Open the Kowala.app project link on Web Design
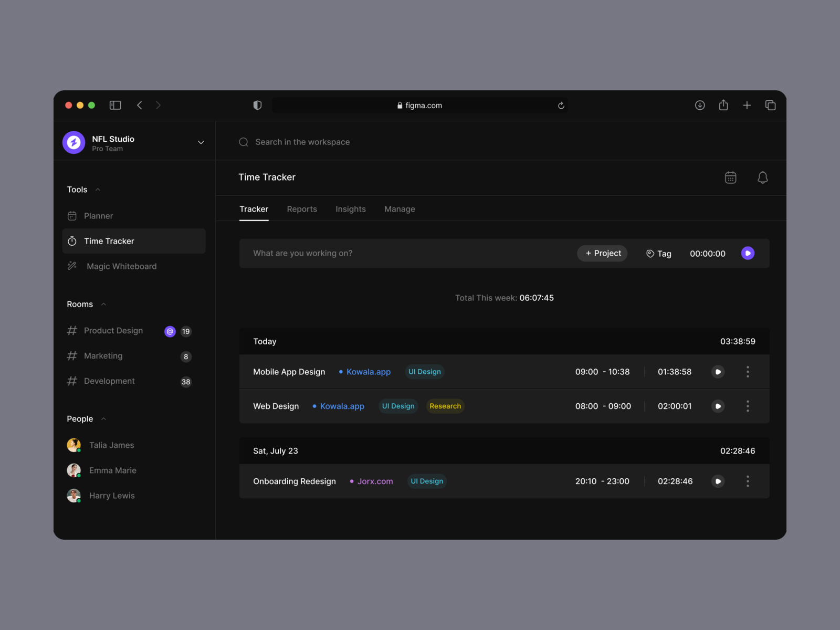 pos(342,406)
